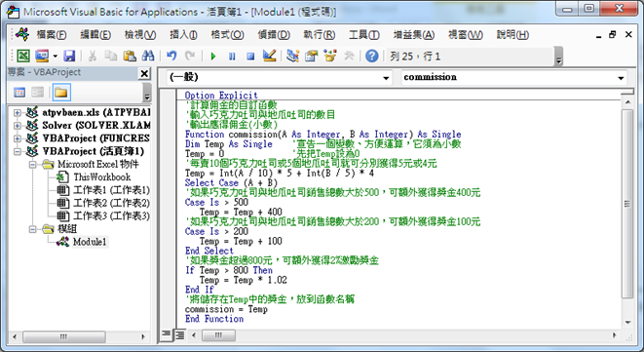Open the commission procedure dropdown

[x=621, y=78]
